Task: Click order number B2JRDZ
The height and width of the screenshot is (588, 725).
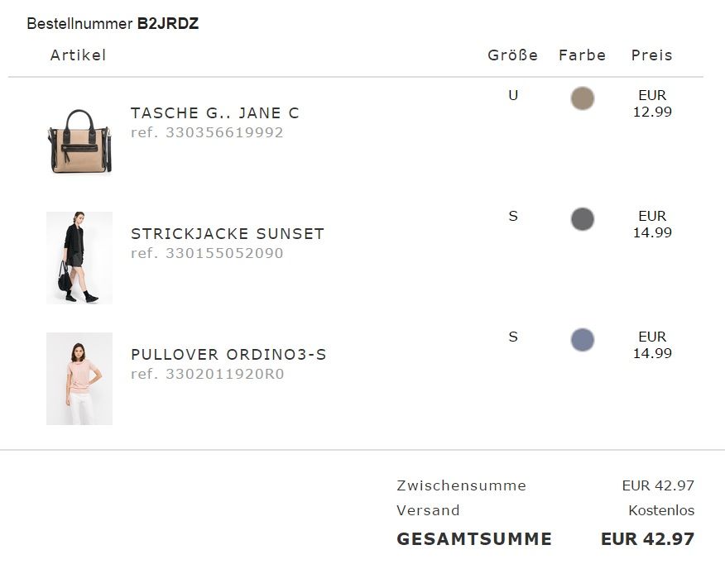Action: pyautogui.click(x=168, y=24)
